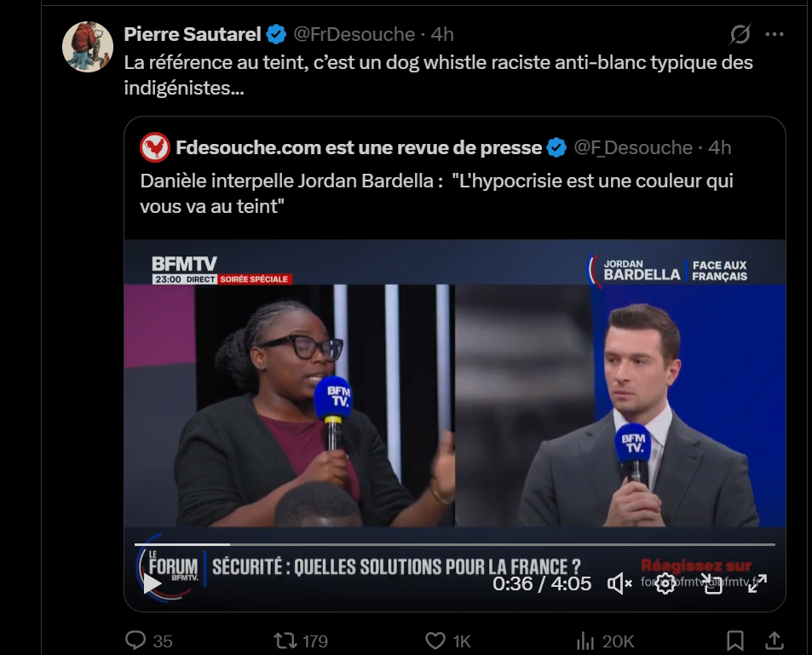Open the share tweet icon
Viewport: 812px width, 655px height.
[775, 641]
